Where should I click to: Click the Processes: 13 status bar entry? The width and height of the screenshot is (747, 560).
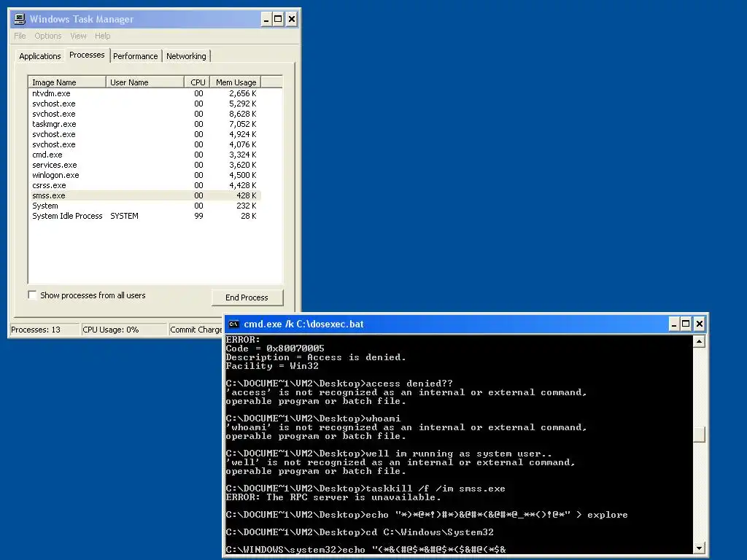pyautogui.click(x=44, y=330)
